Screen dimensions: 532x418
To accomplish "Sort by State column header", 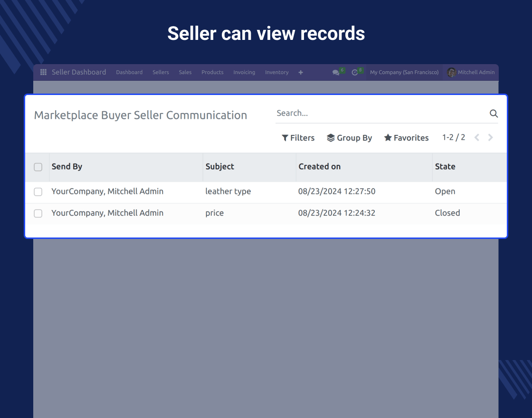I will 470,167.
